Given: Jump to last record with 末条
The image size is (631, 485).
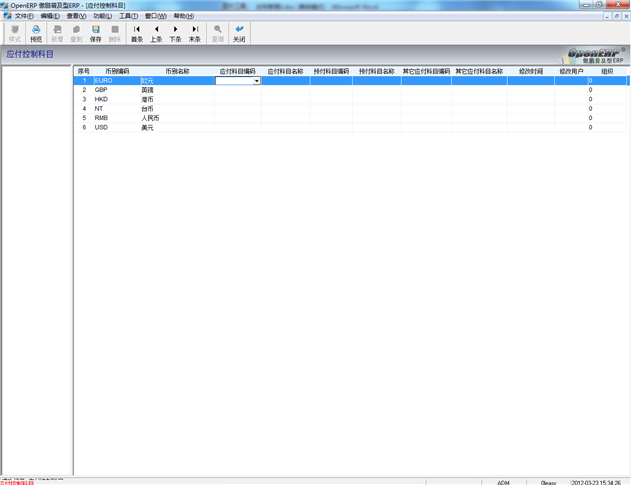Looking at the screenshot, I should (x=195, y=33).
